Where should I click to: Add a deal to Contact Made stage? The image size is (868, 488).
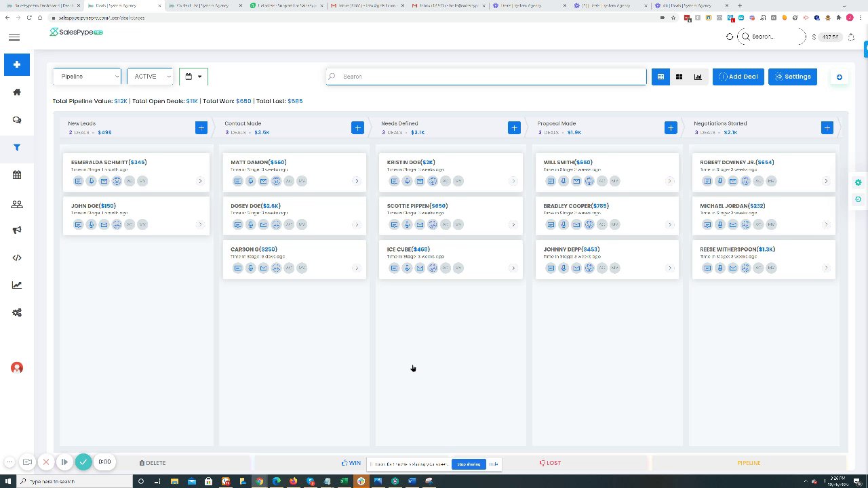pos(357,127)
